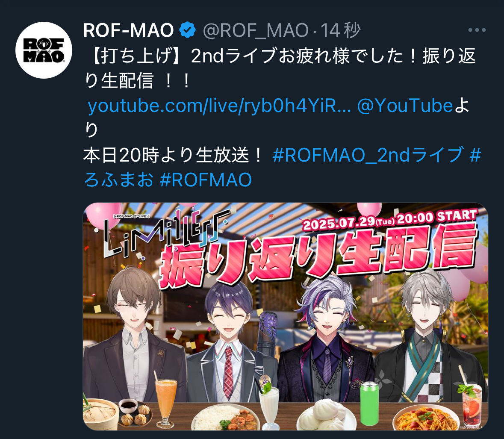Open the 14秒 post timestamp

[340, 30]
